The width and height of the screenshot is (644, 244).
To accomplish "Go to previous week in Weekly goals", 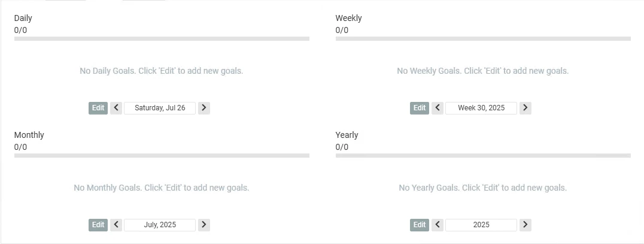I will [x=438, y=108].
